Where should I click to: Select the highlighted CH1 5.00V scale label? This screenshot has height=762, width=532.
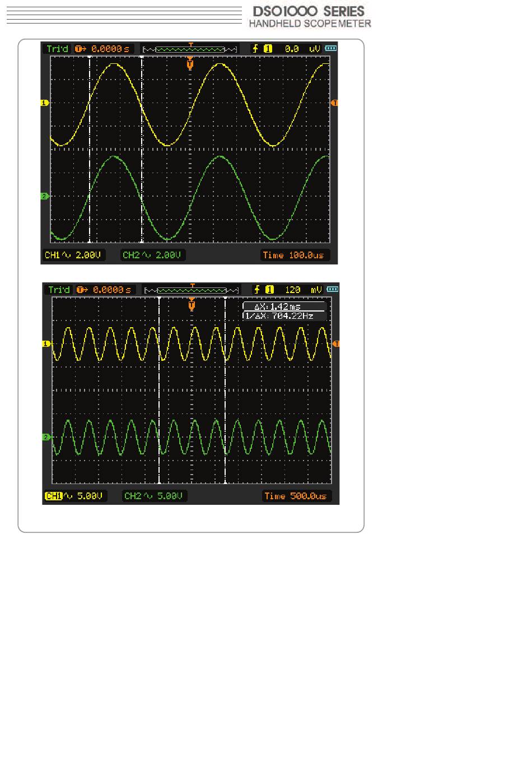click(x=75, y=496)
